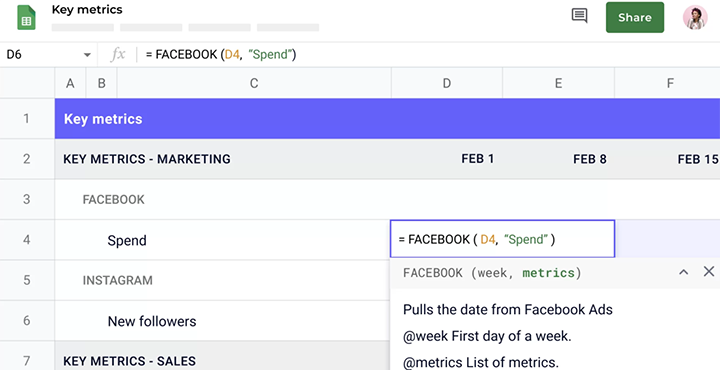This screenshot has width=720, height=370.
Task: Click the first placeholder menu item under title
Action: click(x=83, y=28)
